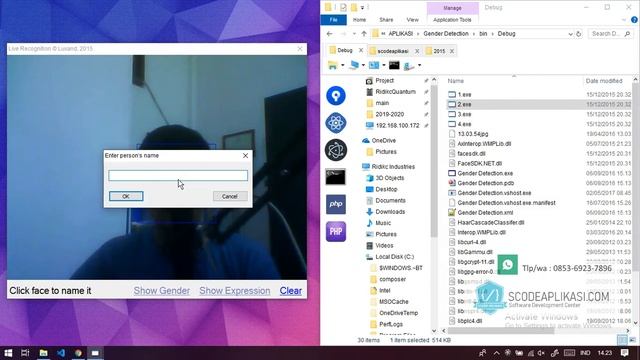Click the APLIKASI breadcrumb segment
640x360 pixels.
[x=400, y=34]
